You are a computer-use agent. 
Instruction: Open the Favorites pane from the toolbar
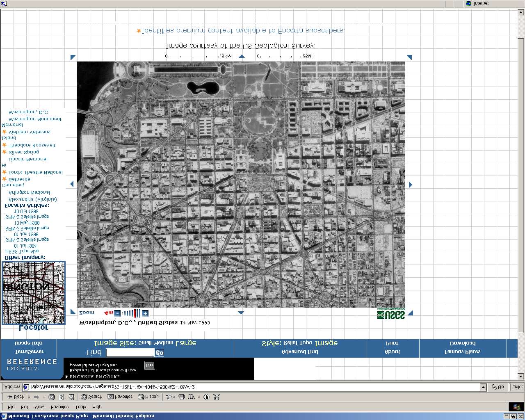coord(120,397)
